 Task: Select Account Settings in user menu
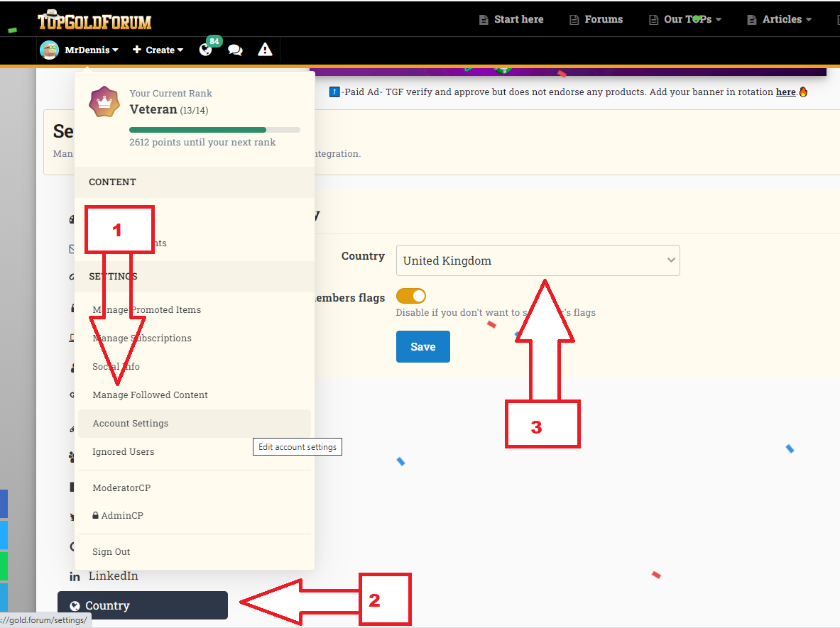(131, 424)
